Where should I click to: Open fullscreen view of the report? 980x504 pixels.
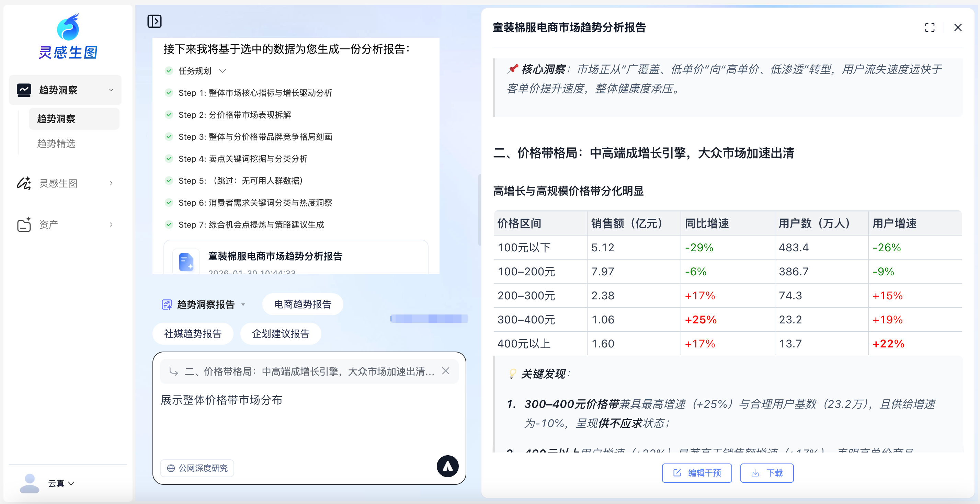coord(930,27)
